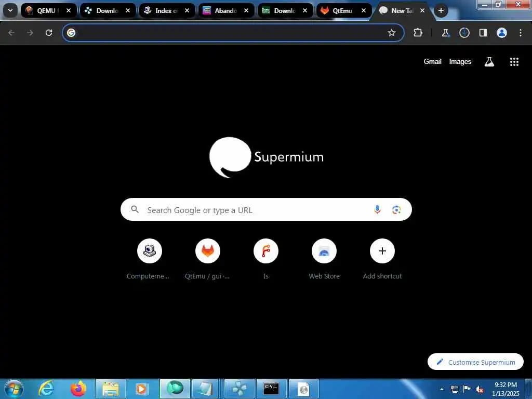This screenshot has height=399, width=532.
Task: Open the Google apps grid
Action: click(x=514, y=62)
